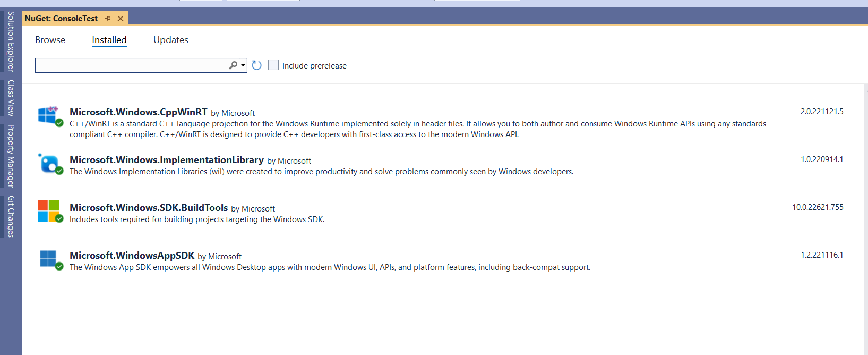This screenshot has width=868, height=355.
Task: Enable the Include prerelease checkbox
Action: pyautogui.click(x=273, y=65)
